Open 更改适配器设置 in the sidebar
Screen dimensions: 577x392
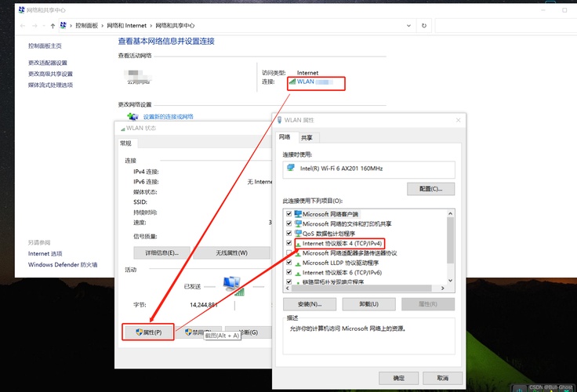tap(48, 63)
